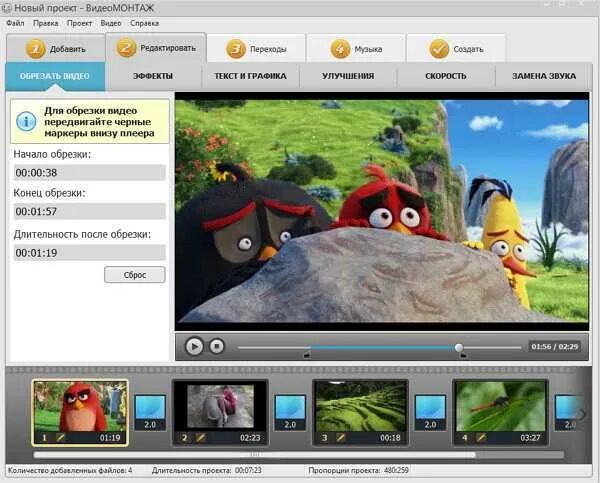Click the playback position slider knob
The height and width of the screenshot is (483, 600).
point(459,348)
